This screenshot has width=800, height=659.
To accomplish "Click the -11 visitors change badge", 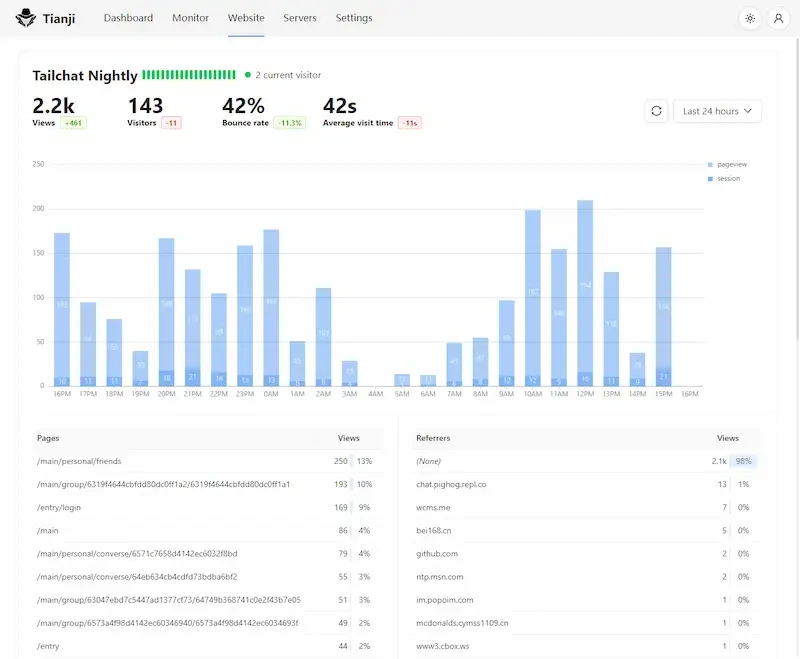I will tap(171, 123).
